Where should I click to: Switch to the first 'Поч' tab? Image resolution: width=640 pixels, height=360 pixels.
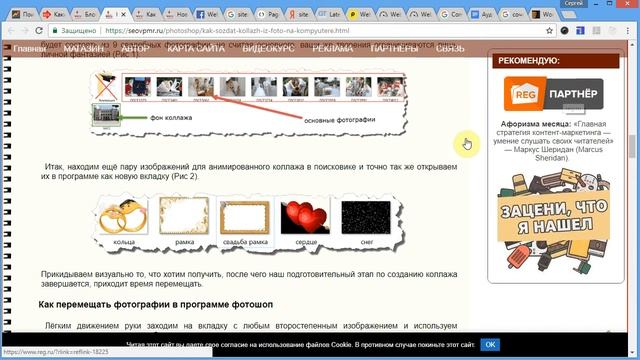[23, 14]
